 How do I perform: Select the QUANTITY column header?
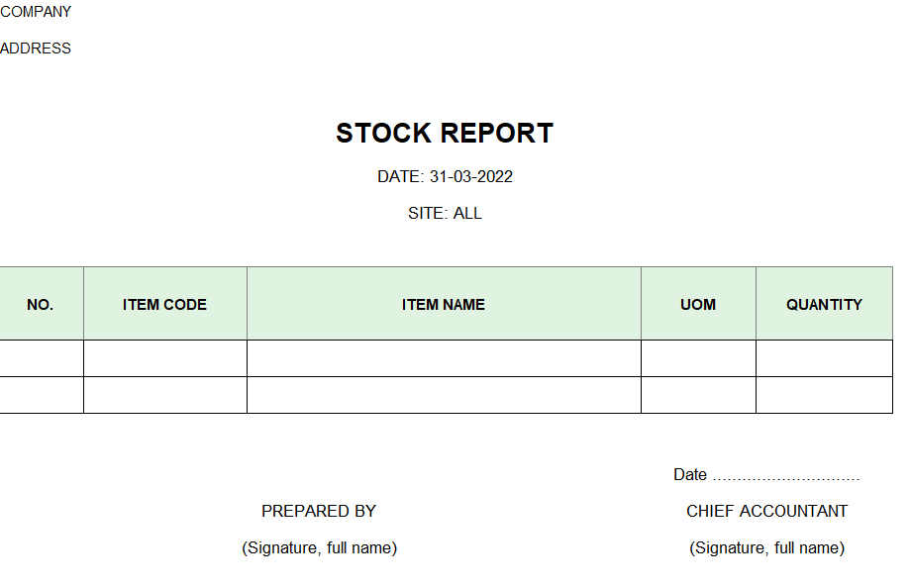[x=825, y=304]
